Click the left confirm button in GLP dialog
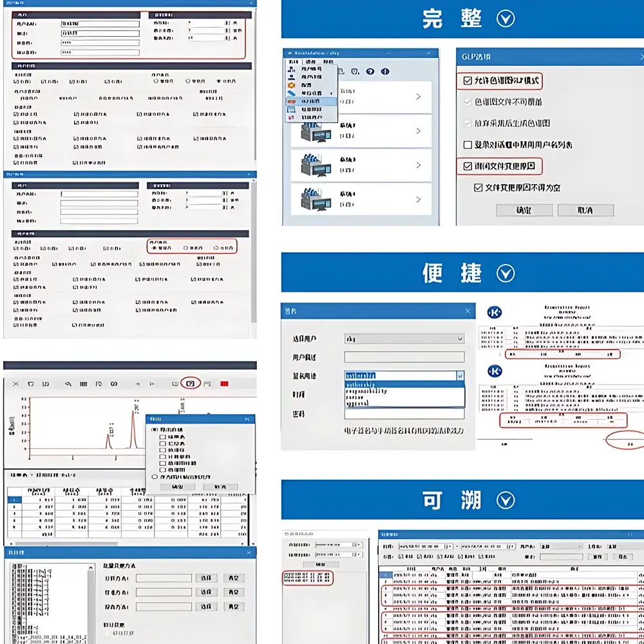This screenshot has width=644, height=644. pos(524,210)
